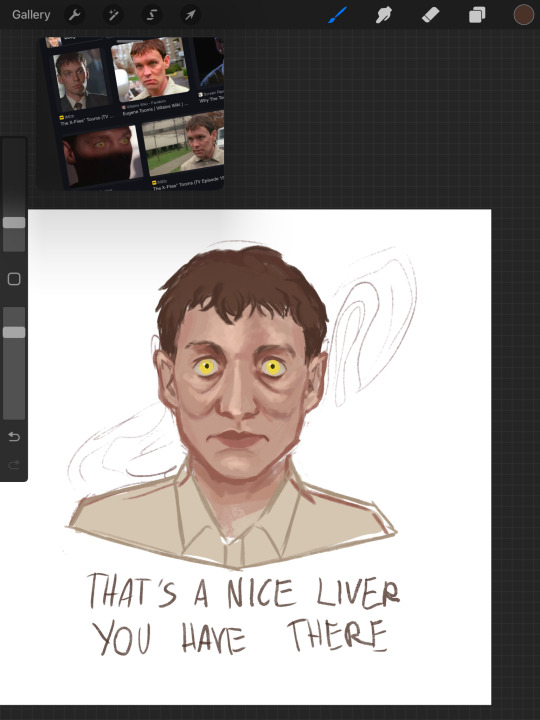
Task: Open the brown active color swatch
Action: tap(523, 15)
